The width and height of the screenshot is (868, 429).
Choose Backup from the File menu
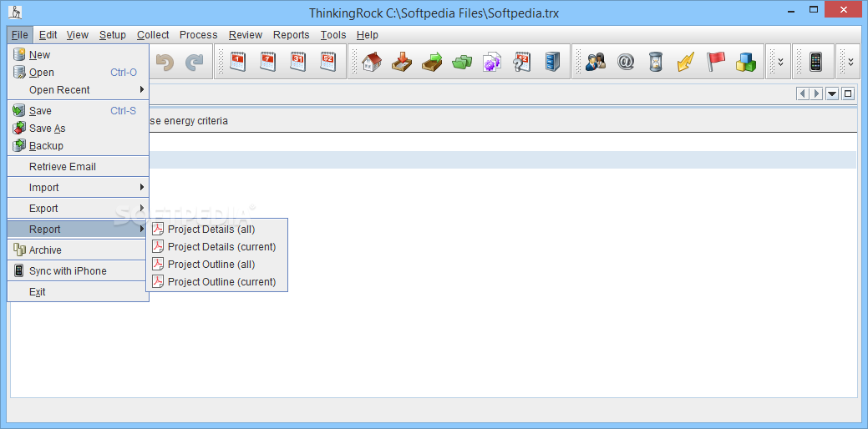[78, 146]
